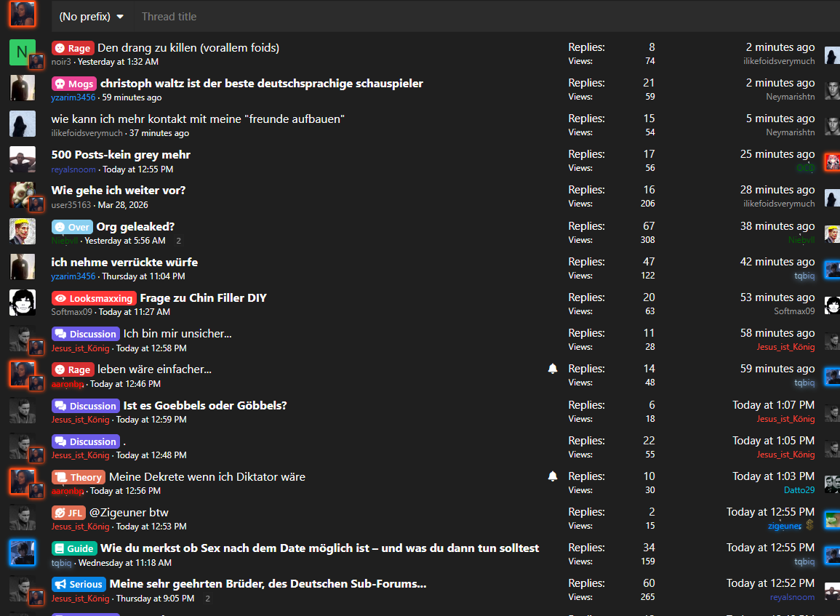
Task: Open last poster Datto29's profile link
Action: tap(799, 490)
